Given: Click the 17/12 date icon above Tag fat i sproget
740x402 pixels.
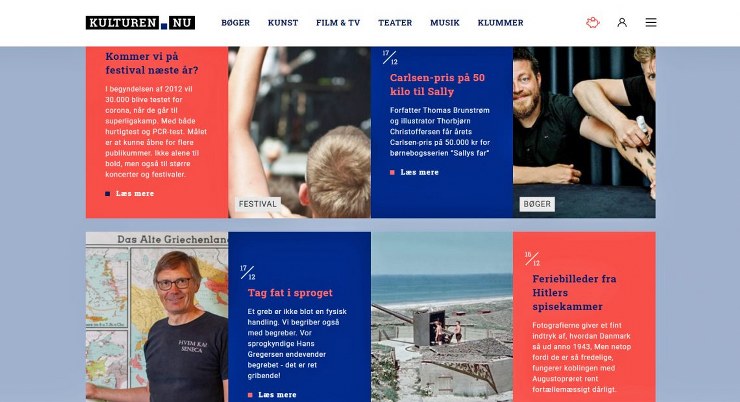Looking at the screenshot, I should point(247,272).
